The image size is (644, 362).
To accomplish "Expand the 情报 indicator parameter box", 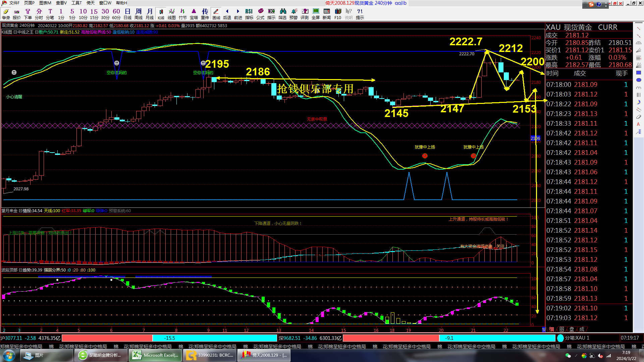I will (20, 211).
